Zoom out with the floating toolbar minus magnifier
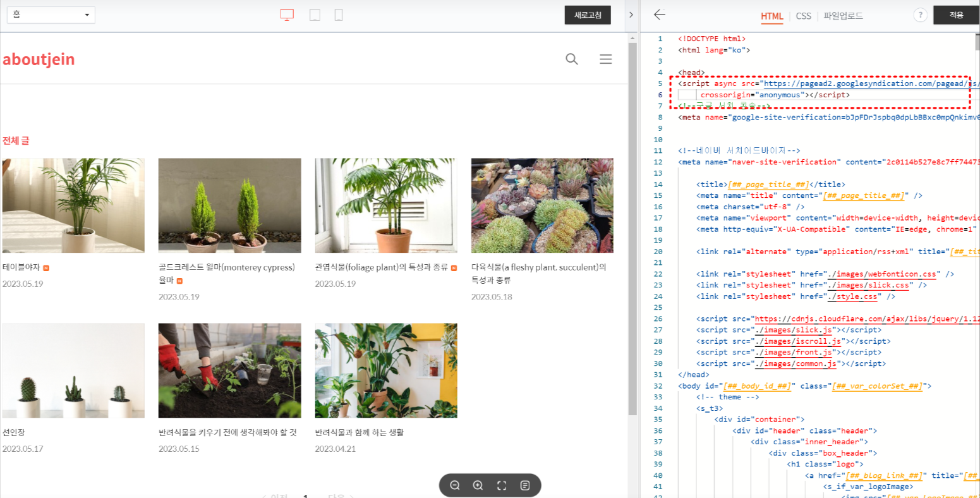This screenshot has width=980, height=498. (455, 485)
